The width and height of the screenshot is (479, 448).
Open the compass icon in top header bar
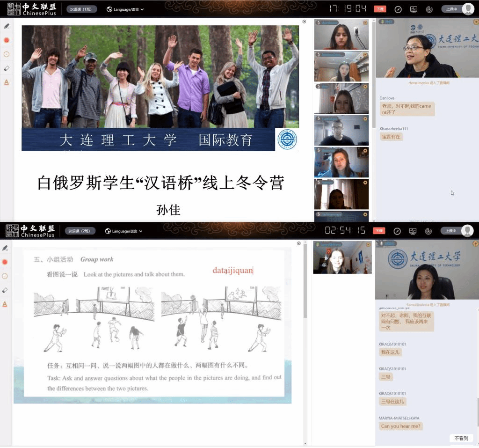pyautogui.click(x=398, y=9)
